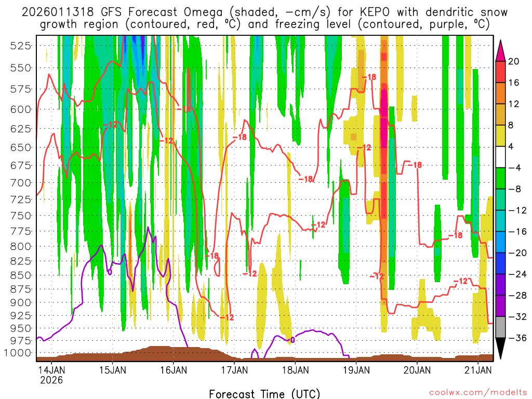Viewport: 532px width, 399px height.
Task: Click the chart title starting '2026011318 GFS Forecast Omega'
Action: pos(264,18)
